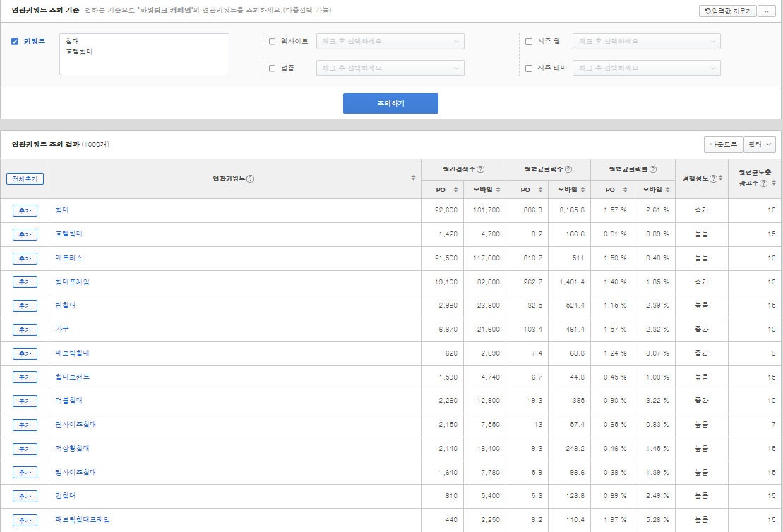Open help icon for 경쟁정도 column
Image resolution: width=783 pixels, height=532 pixels.
(x=714, y=179)
